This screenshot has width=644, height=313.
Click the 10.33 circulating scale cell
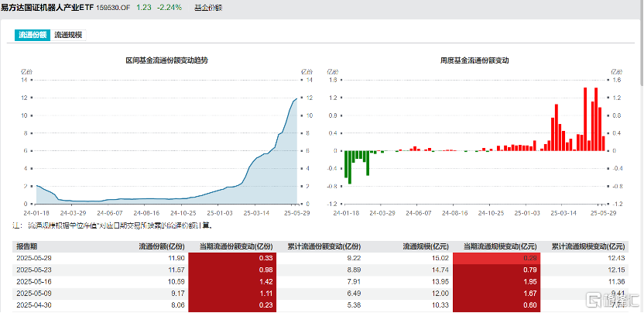440,306
